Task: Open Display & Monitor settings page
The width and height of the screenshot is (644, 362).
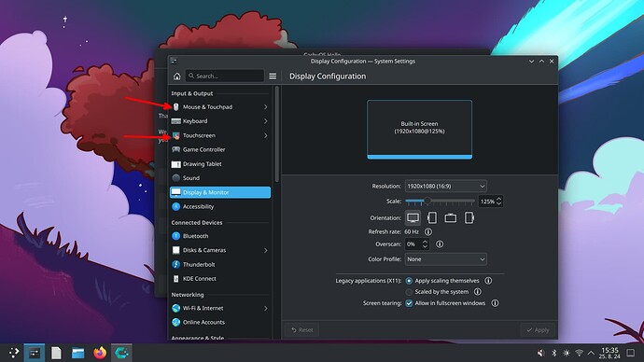Action: click(220, 192)
